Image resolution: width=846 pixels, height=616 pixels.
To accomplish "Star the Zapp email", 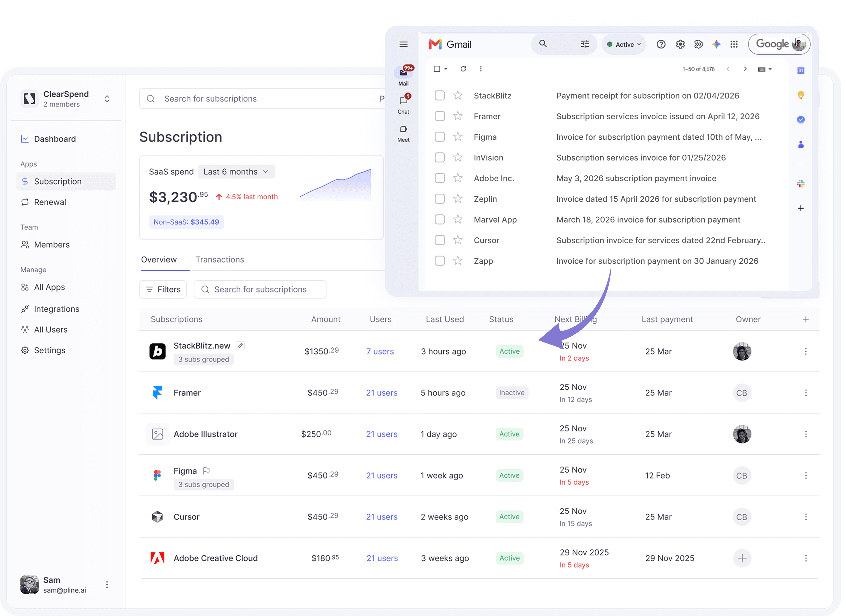I will click(x=458, y=261).
